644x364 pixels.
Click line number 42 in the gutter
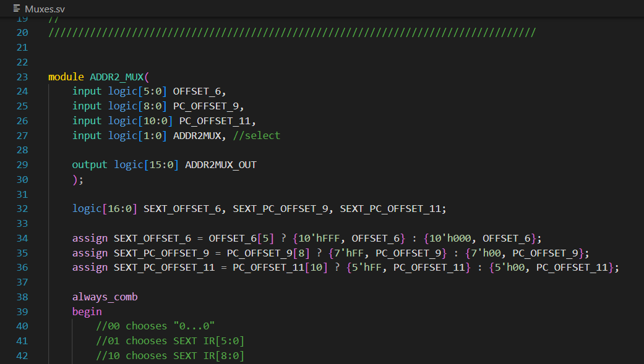[22, 355]
